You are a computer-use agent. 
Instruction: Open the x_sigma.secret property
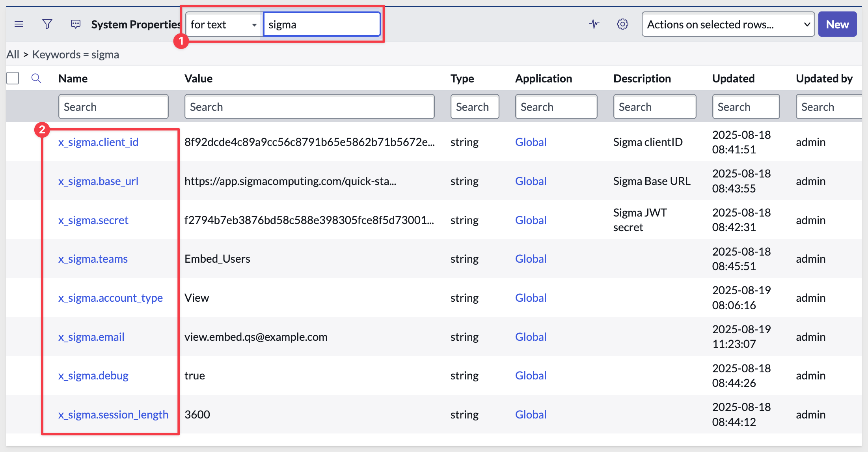[x=93, y=220]
